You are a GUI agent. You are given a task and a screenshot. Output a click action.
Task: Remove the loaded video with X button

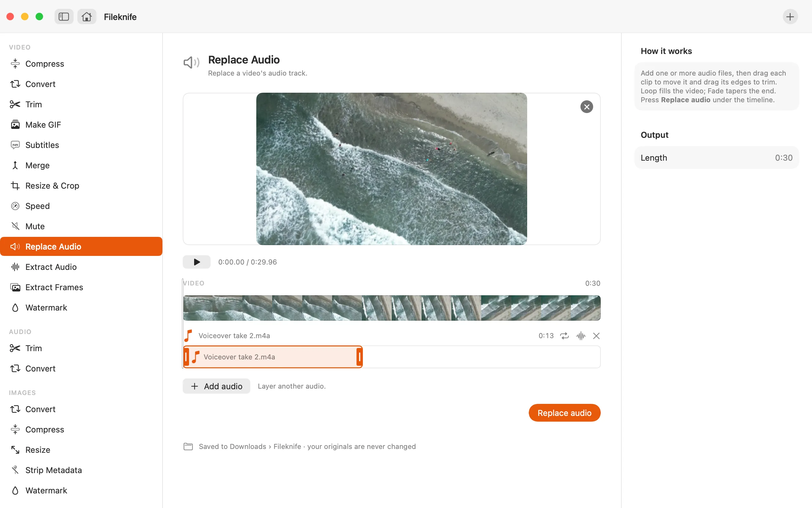tap(586, 107)
